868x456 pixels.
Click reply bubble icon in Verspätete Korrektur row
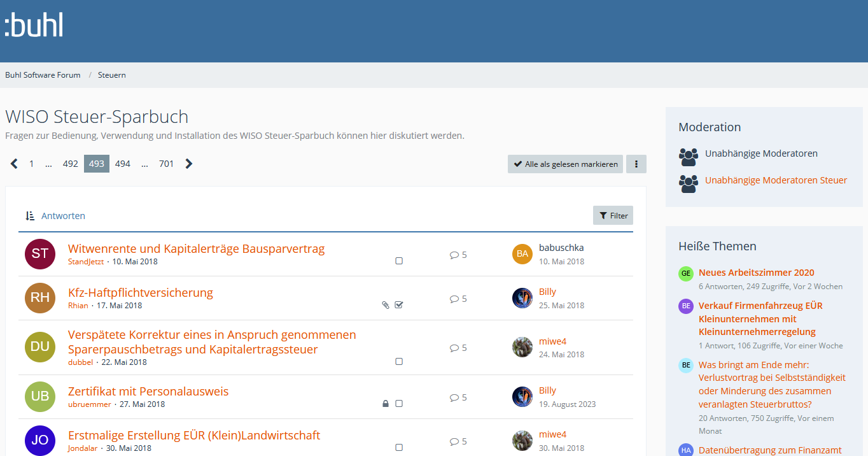coord(454,348)
